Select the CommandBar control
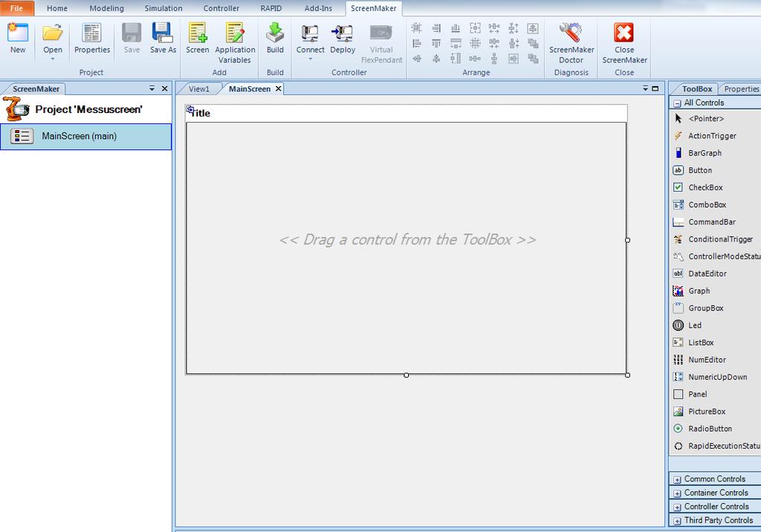761x532 pixels. click(711, 222)
